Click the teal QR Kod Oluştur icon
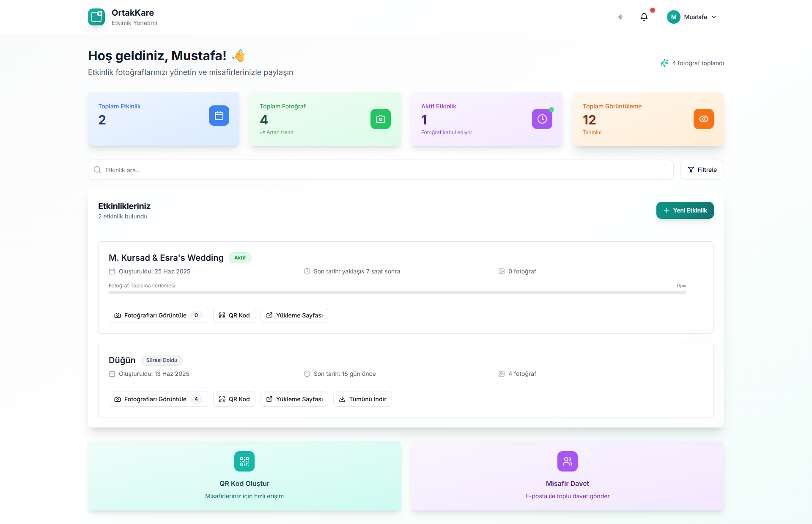Screen dimensions: 812x524 tap(244, 461)
